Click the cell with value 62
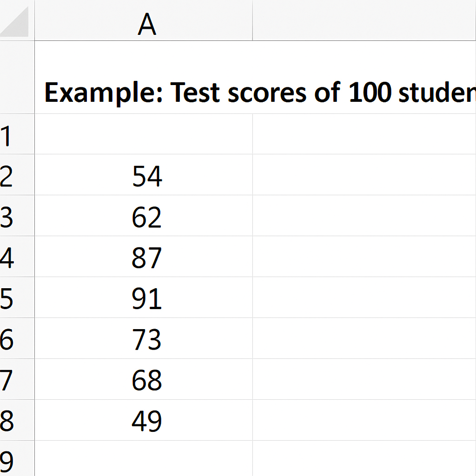The image size is (476, 476). [x=146, y=217]
